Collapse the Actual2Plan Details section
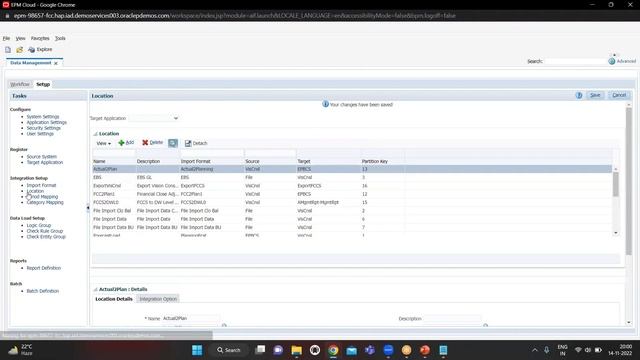Image resolution: width=640 pixels, height=360 pixels. tap(95, 289)
